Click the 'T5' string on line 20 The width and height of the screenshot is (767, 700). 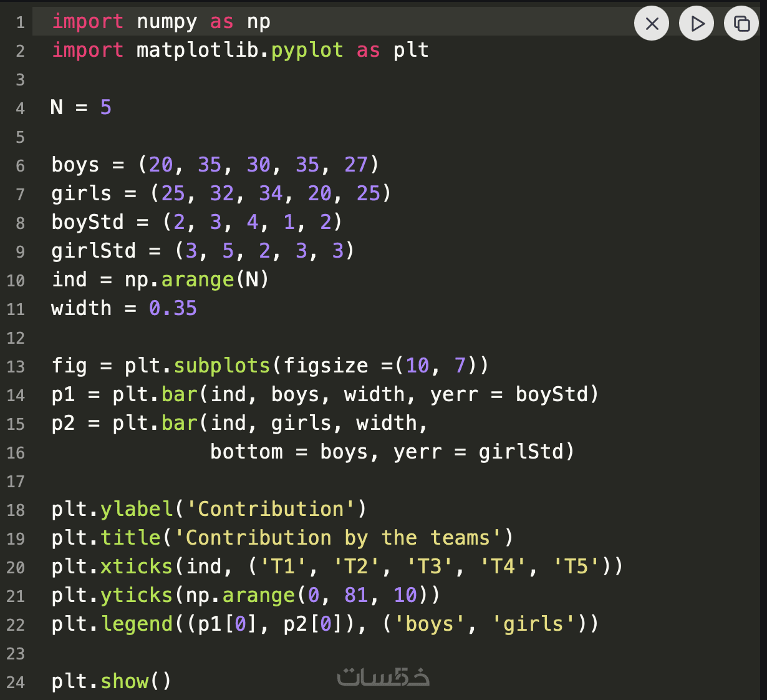coord(576,566)
